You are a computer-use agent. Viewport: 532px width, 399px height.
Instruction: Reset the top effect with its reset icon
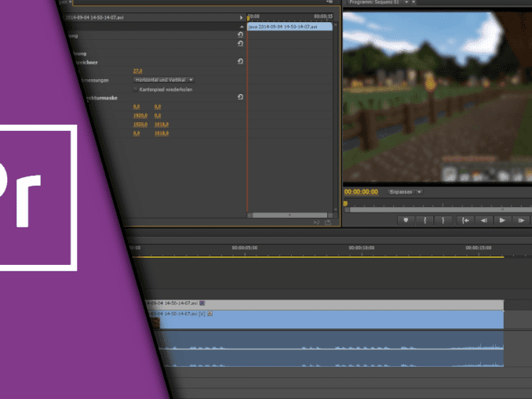[x=240, y=34]
